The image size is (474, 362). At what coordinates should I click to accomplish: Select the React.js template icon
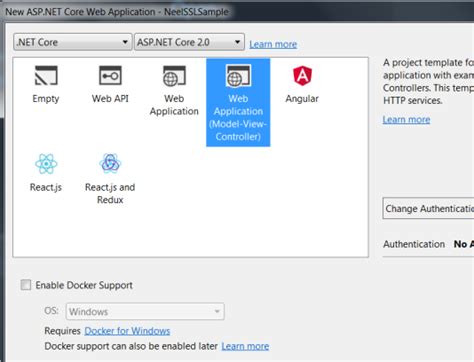(46, 164)
